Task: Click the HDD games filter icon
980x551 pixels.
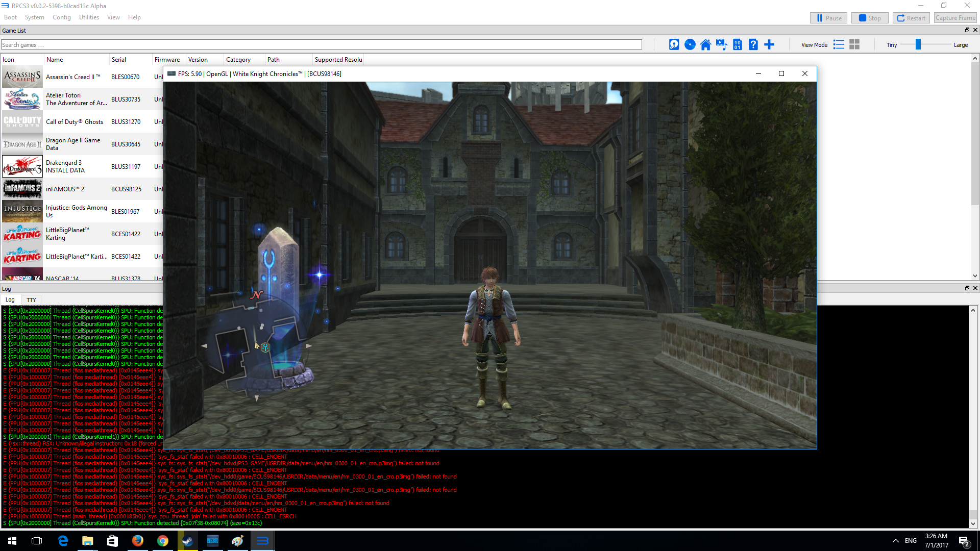Action: 674,45
